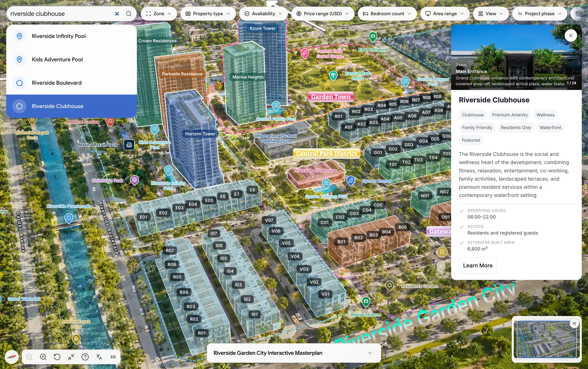Close the Riverside Clubhouse info panel
Image resolution: width=588 pixels, height=369 pixels.
click(x=571, y=36)
